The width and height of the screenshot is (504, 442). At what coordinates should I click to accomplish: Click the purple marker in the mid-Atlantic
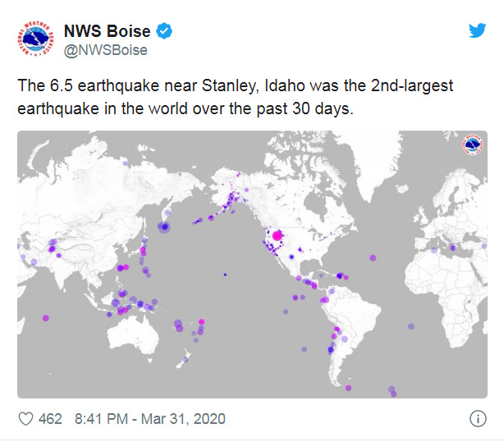coord(373,258)
